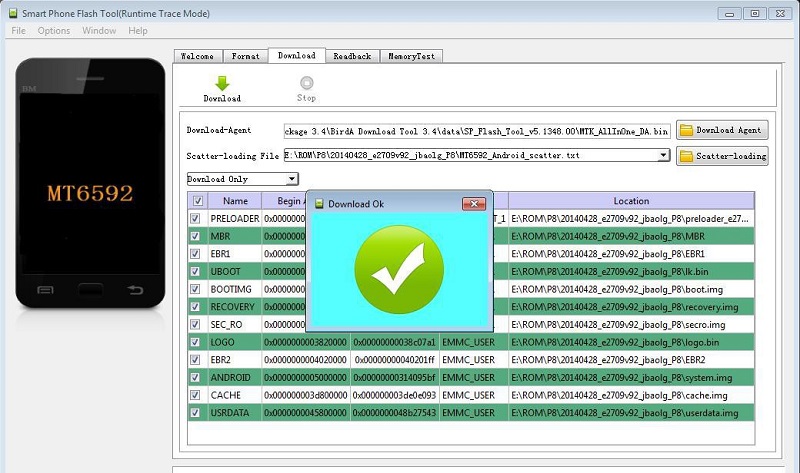Select the ANDROID row name

[231, 378]
